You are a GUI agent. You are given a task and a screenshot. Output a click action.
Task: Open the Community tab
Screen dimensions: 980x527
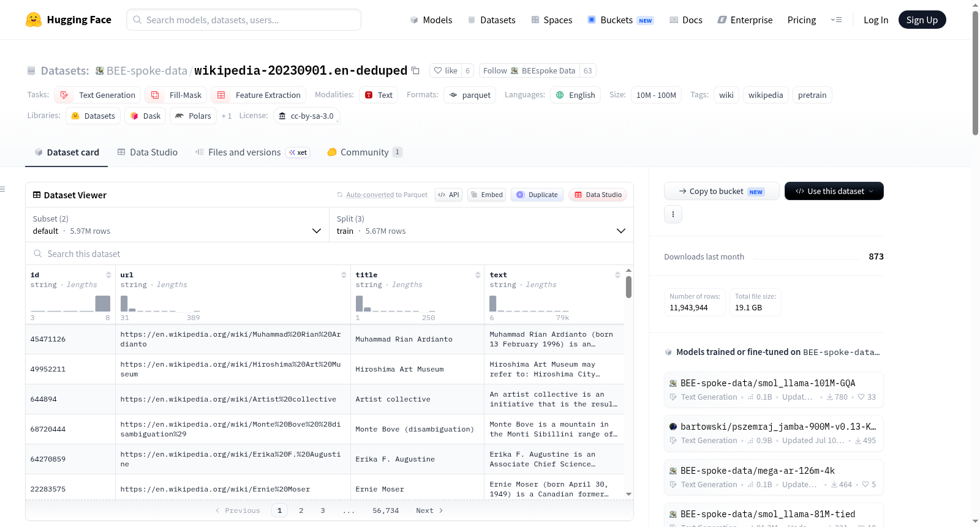(364, 152)
